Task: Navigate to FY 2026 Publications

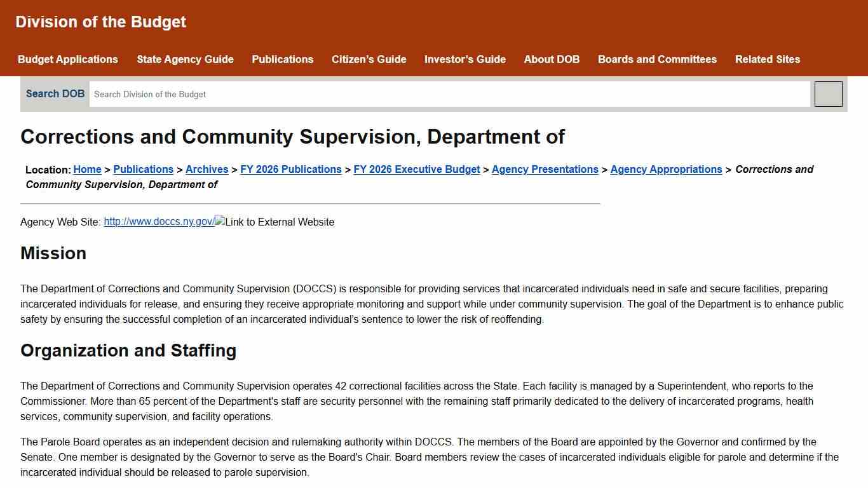Action: click(291, 169)
